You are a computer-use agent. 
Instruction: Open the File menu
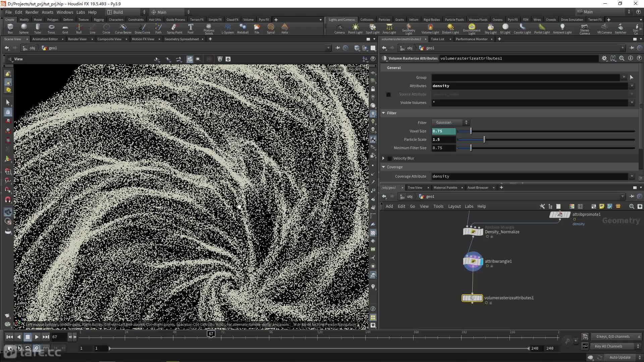pos(8,12)
